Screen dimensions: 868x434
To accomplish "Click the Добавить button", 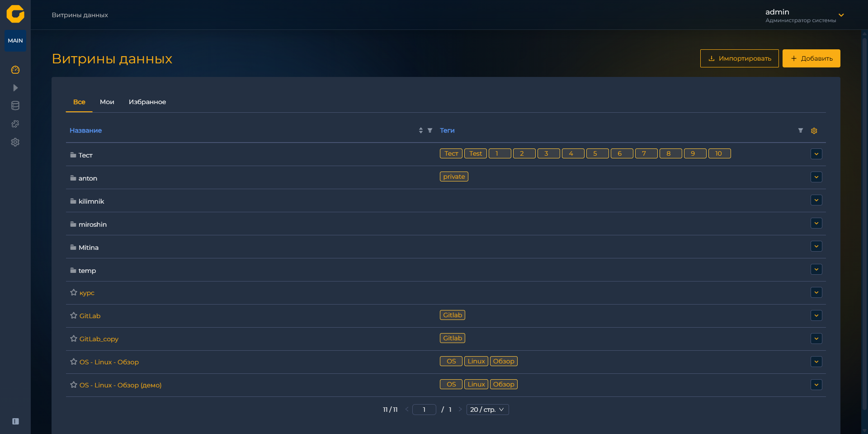I will [811, 58].
